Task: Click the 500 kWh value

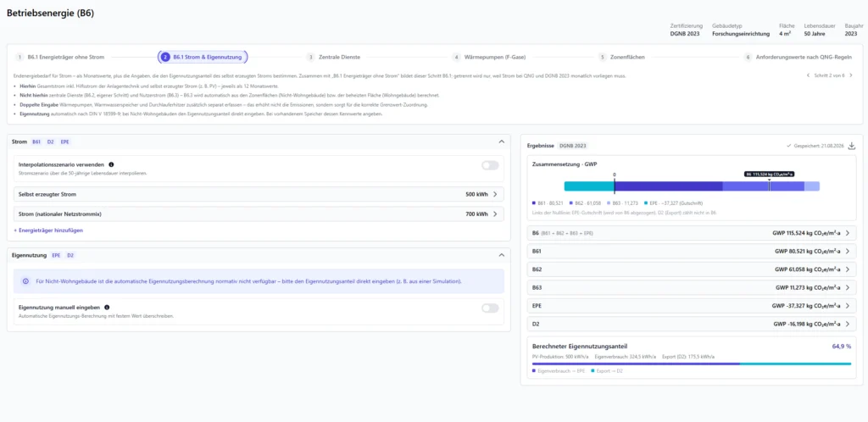Action: [x=476, y=194]
